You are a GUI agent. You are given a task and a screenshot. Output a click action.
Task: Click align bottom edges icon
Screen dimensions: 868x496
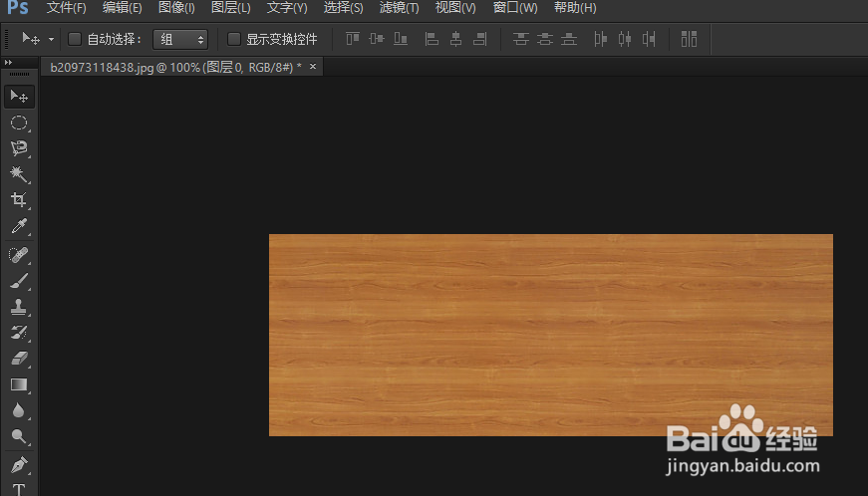pos(401,39)
